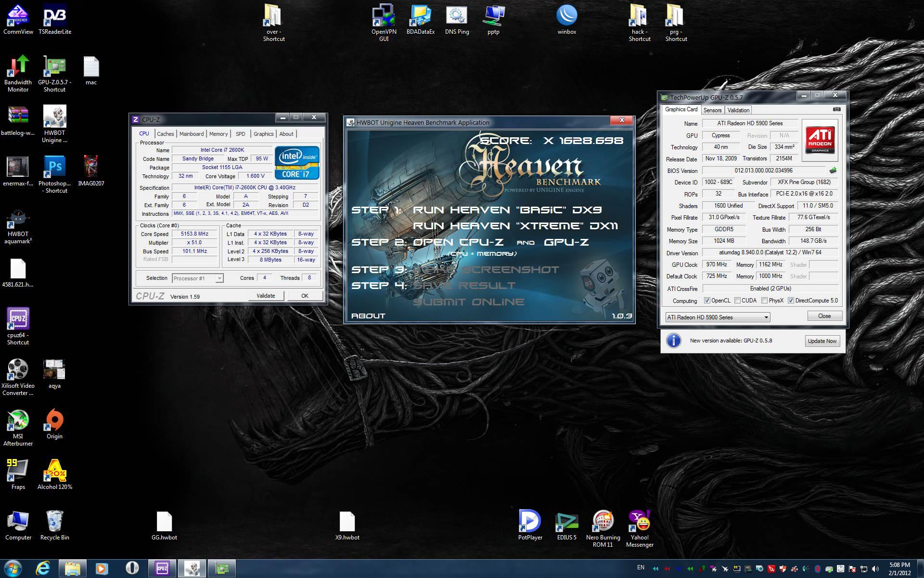924x578 pixels.
Task: Click the Update Now button
Action: click(x=822, y=341)
